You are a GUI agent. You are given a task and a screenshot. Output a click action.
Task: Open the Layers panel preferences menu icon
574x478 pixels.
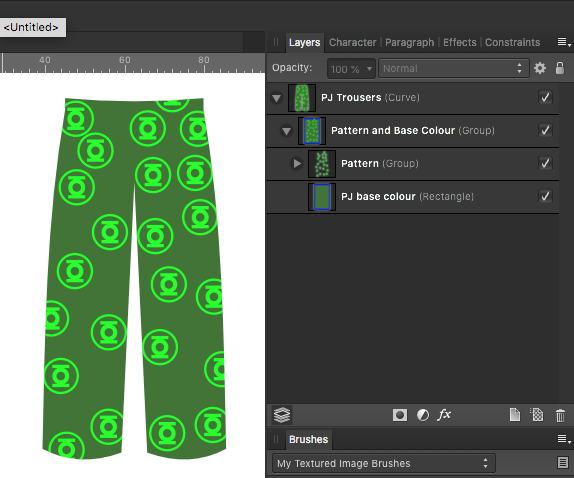coord(564,42)
